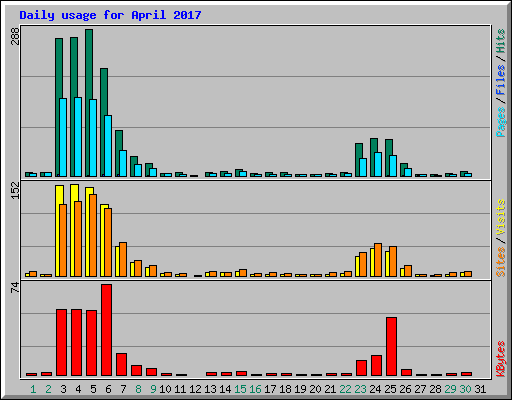This screenshot has height=400, width=512.
Task: Select day 20 on the x-axis
Action: point(315,389)
